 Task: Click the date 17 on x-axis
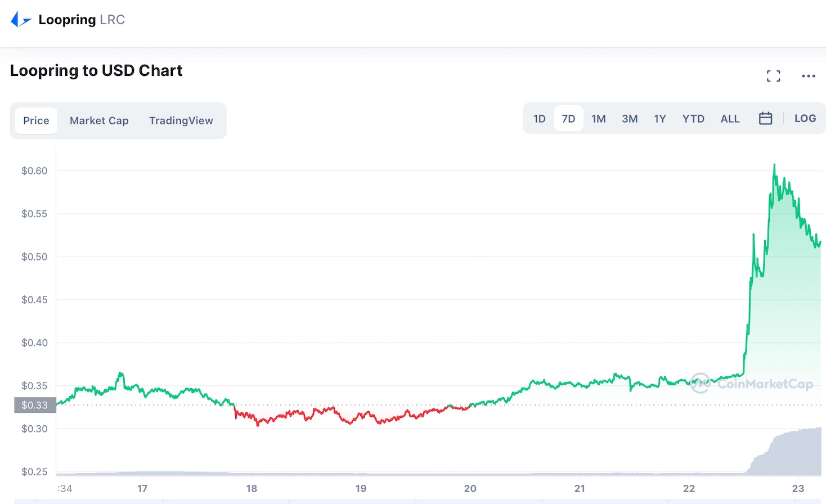142,488
